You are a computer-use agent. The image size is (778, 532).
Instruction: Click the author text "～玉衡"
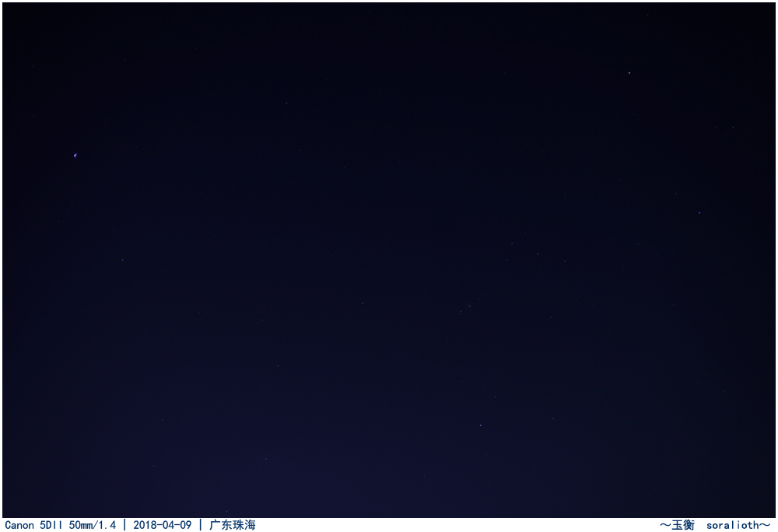[x=677, y=525]
